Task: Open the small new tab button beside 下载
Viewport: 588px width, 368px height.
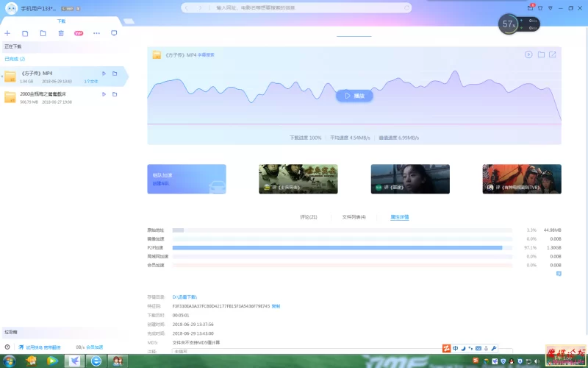Action: (x=129, y=21)
